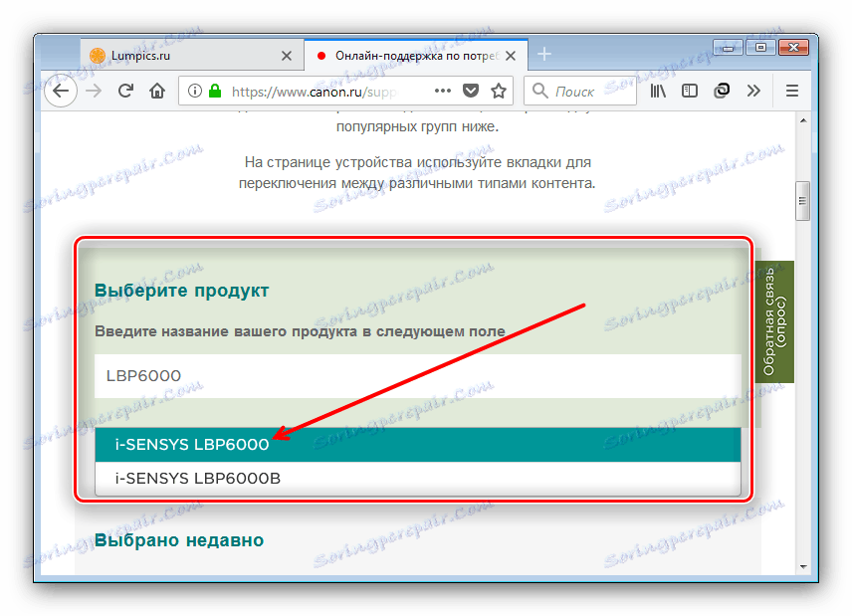
Task: Open the Firefox hamburger menu
Action: tap(791, 91)
